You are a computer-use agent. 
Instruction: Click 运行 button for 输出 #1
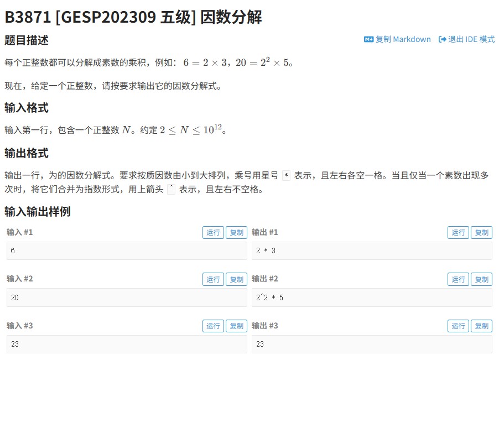coord(458,233)
